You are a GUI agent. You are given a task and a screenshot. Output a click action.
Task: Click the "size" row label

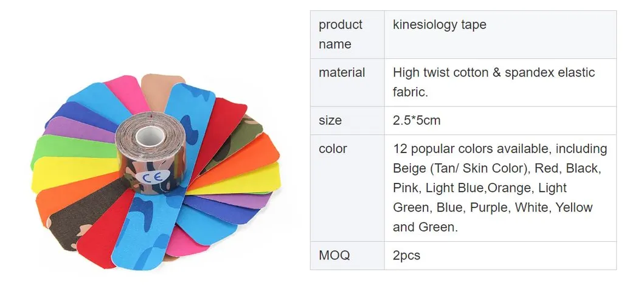(330, 120)
